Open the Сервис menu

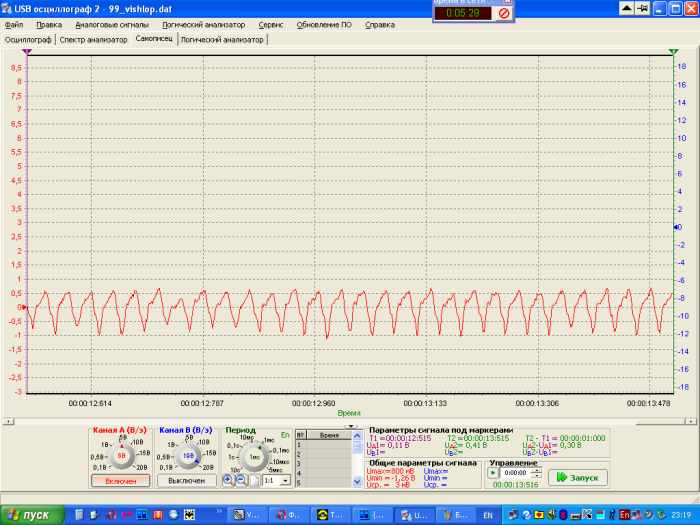tap(271, 25)
